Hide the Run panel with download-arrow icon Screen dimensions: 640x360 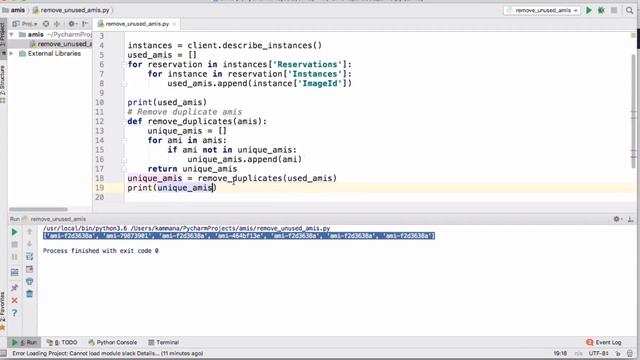[x=630, y=219]
